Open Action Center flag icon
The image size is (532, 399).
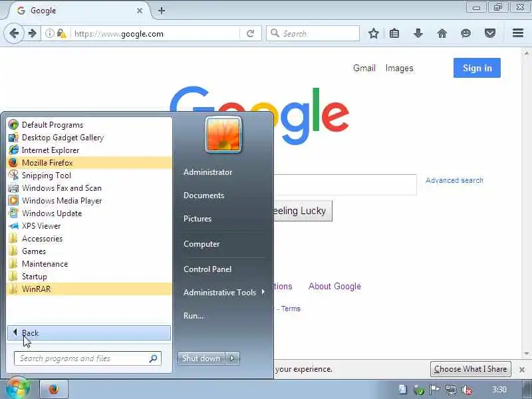[x=435, y=390]
